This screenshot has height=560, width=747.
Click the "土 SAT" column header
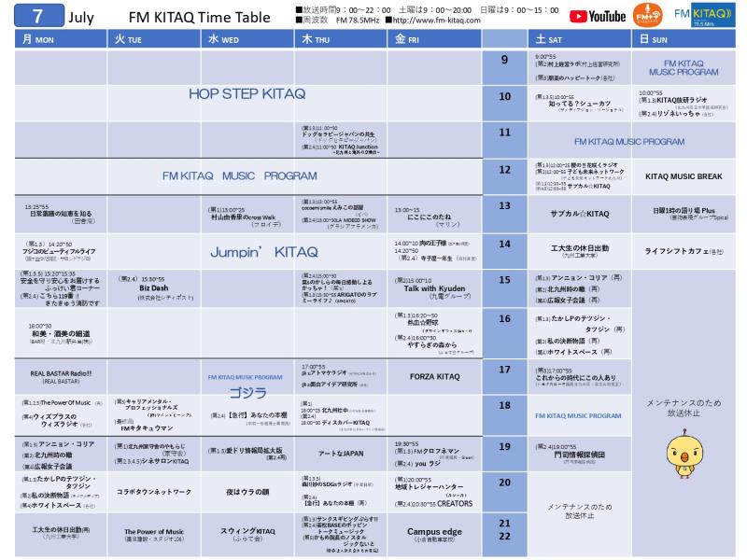tap(580, 39)
